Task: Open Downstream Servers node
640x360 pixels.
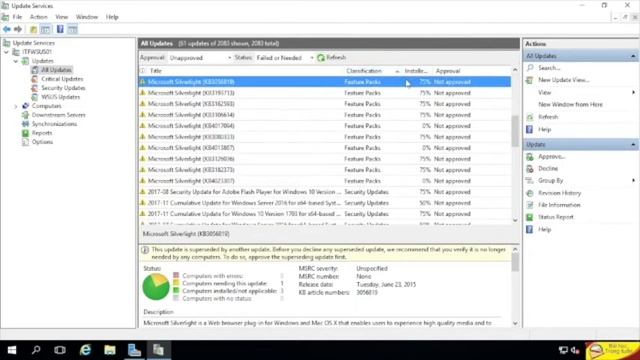Action: (58, 115)
